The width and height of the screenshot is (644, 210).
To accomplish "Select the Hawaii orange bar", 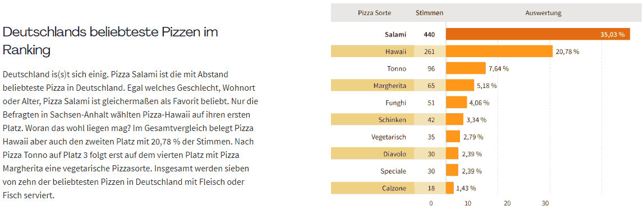I will tap(499, 52).
